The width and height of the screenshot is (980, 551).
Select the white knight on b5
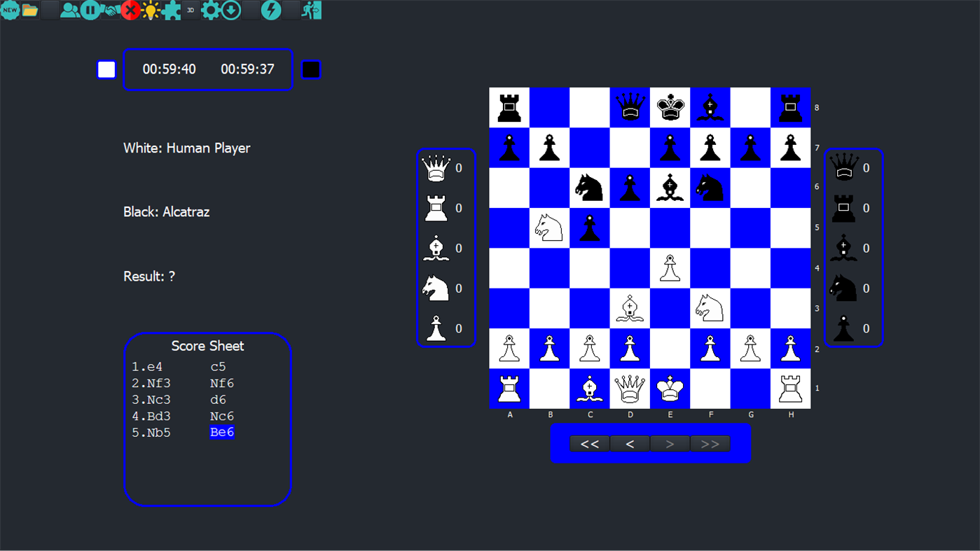[549, 228]
